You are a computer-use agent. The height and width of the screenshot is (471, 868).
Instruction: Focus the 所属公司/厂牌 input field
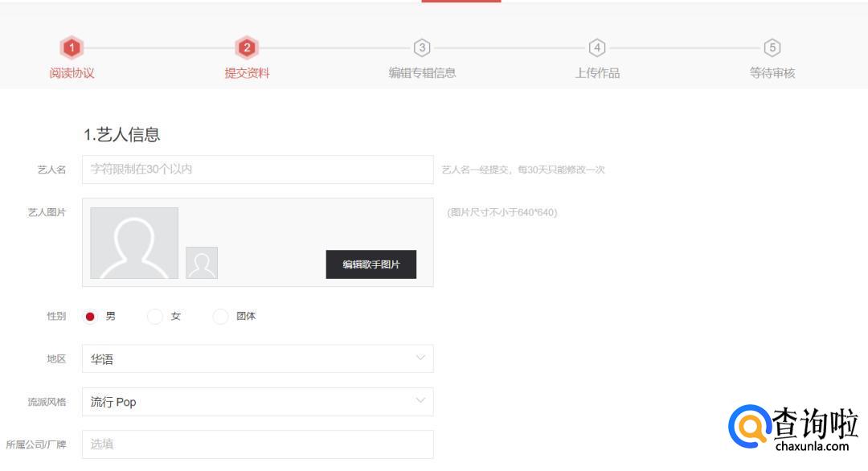point(257,444)
